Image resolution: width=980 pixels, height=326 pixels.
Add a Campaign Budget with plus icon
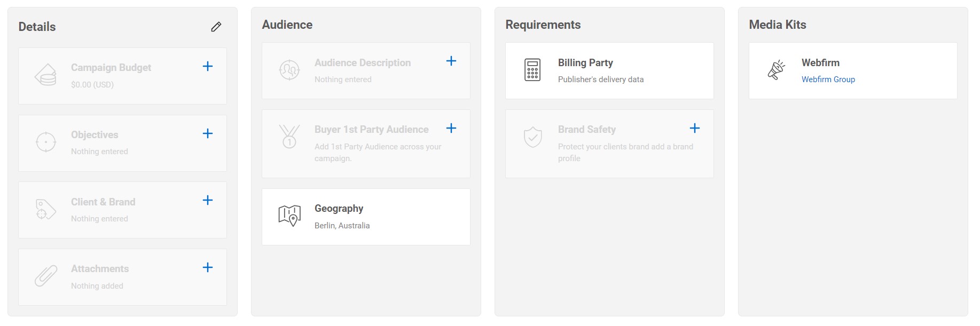point(208,66)
